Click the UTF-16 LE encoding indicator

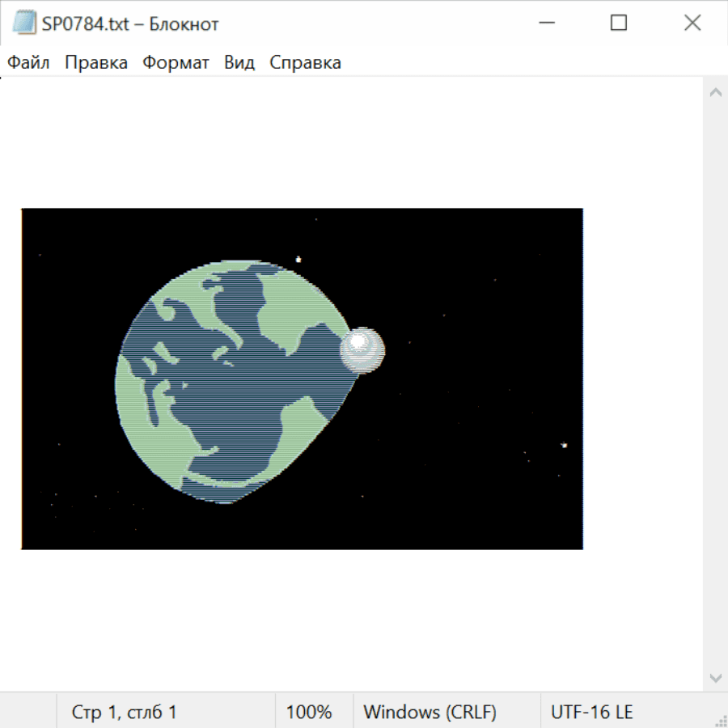click(592, 712)
